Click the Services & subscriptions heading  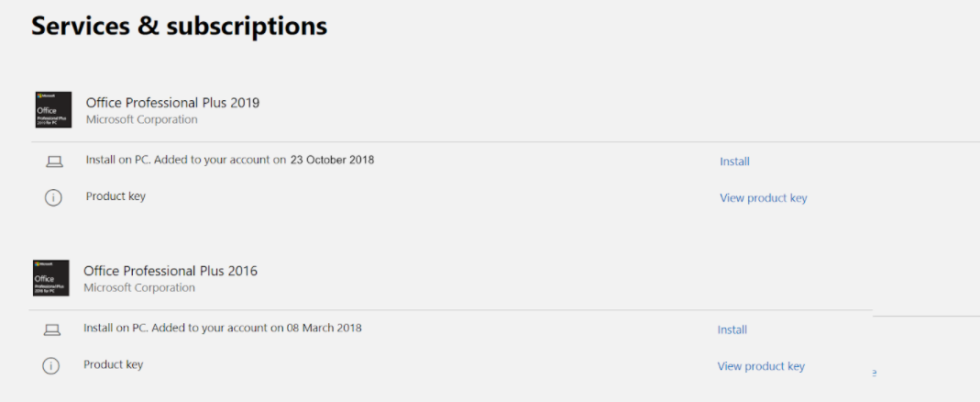point(179,26)
